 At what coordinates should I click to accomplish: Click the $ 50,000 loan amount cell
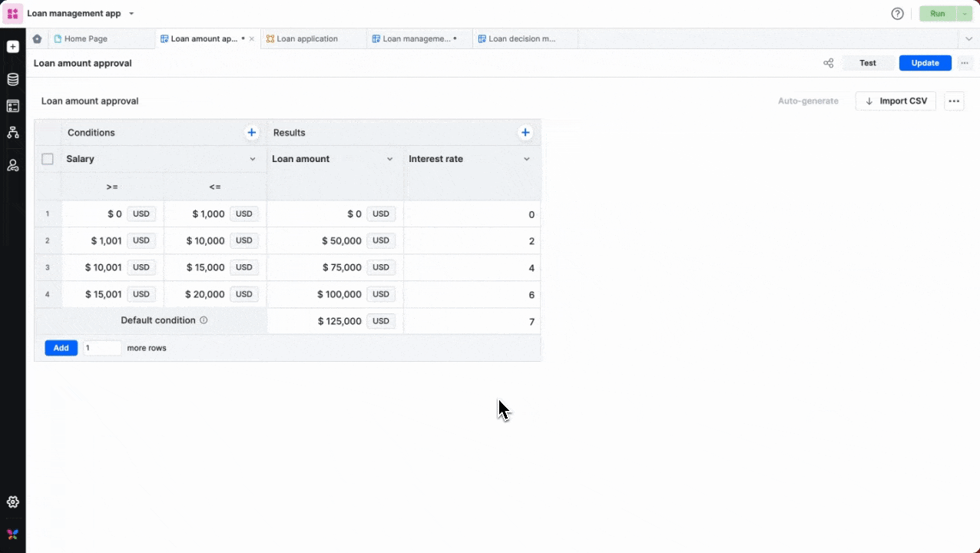(x=335, y=240)
